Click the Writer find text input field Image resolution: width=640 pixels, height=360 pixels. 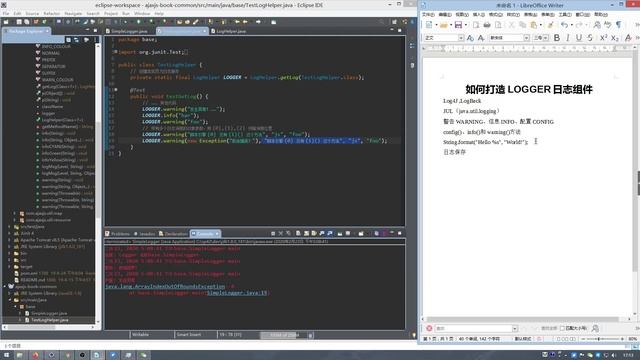pos(473,328)
